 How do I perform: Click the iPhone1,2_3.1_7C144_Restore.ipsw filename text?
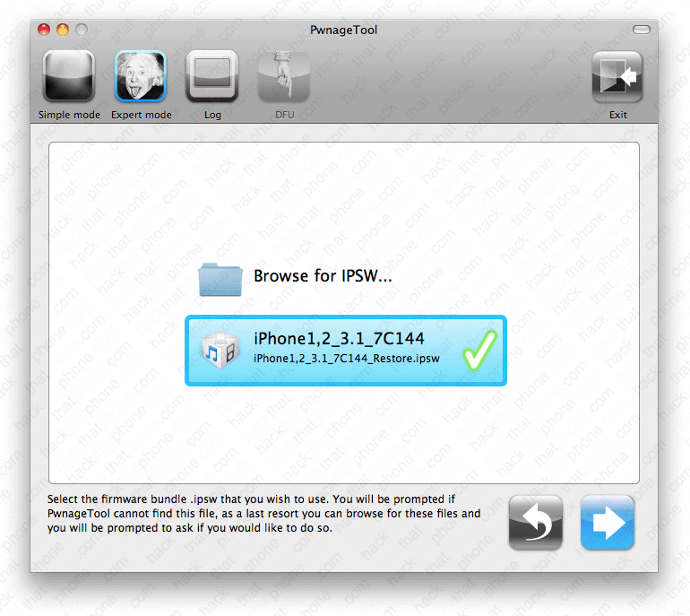click(x=346, y=359)
